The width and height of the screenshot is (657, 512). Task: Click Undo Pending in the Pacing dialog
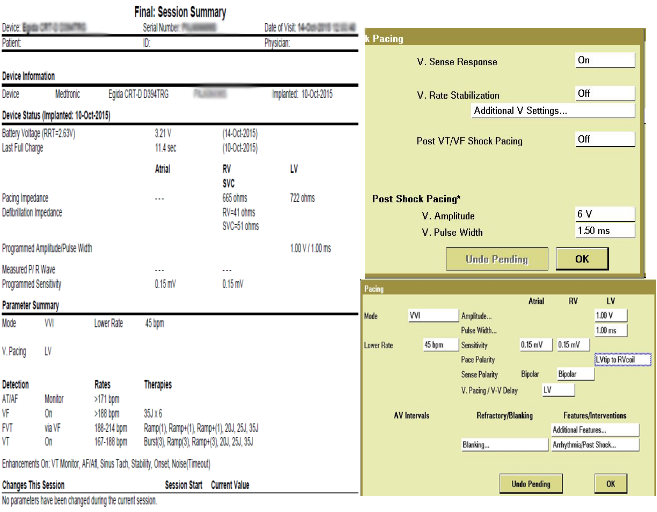pyautogui.click(x=531, y=484)
